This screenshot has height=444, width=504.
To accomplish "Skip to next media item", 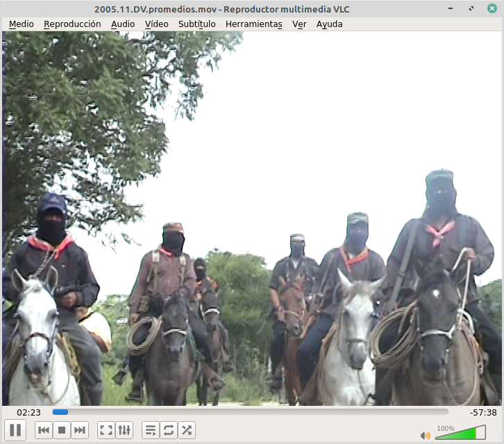I will click(80, 429).
